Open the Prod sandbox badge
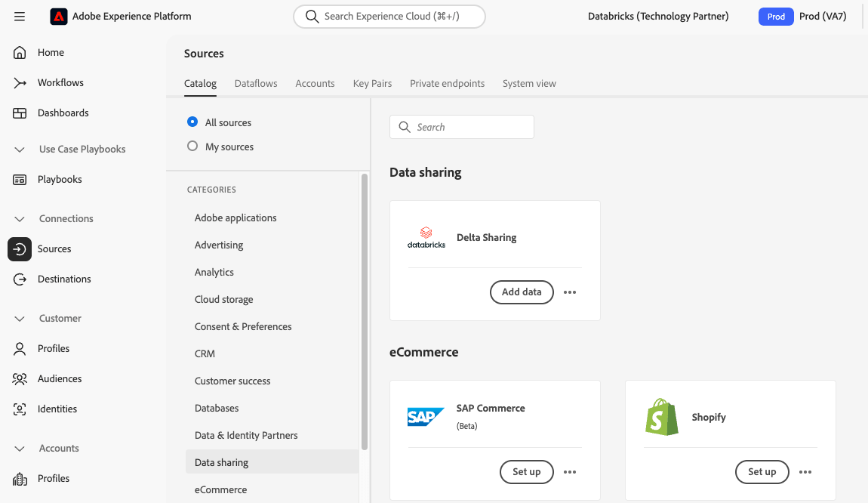This screenshot has height=503, width=868. pyautogui.click(x=776, y=16)
